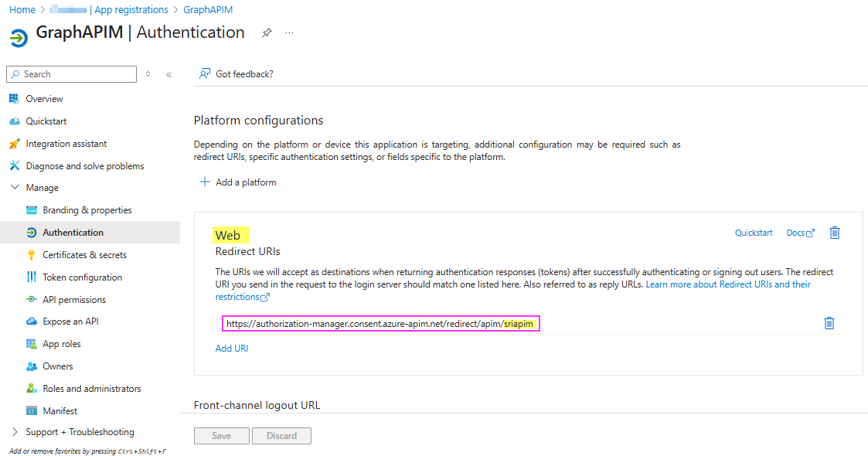Screen dimensions: 868x456
Task: Click Got feedback? text
Action: tap(244, 73)
